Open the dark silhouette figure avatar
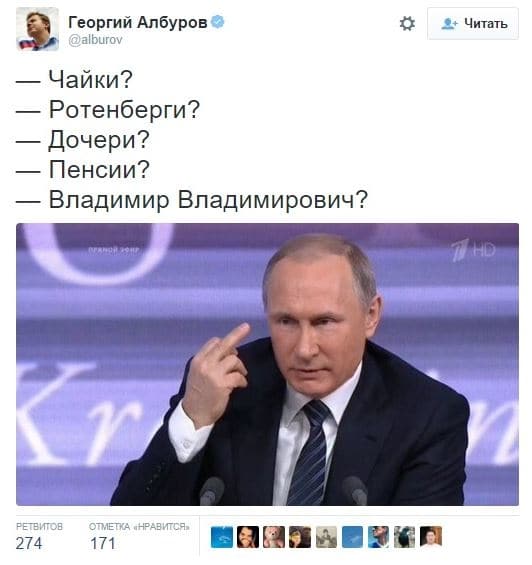 click(x=404, y=537)
